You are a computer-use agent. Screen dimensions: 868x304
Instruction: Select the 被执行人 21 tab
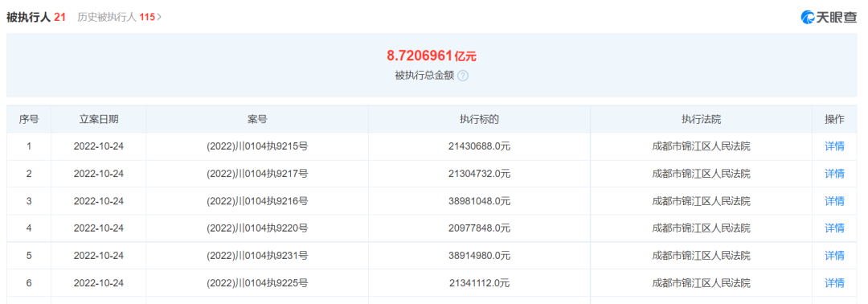click(x=36, y=17)
